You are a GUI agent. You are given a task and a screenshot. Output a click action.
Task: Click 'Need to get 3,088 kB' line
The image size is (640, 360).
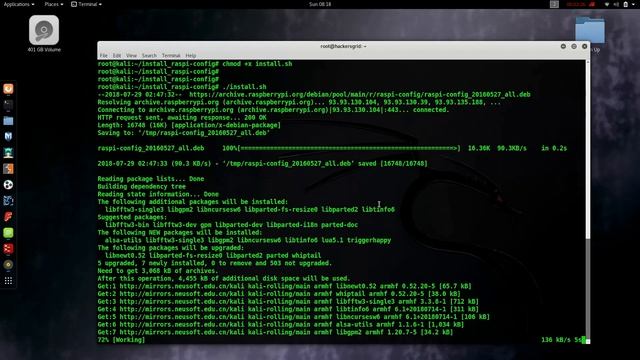point(158,271)
